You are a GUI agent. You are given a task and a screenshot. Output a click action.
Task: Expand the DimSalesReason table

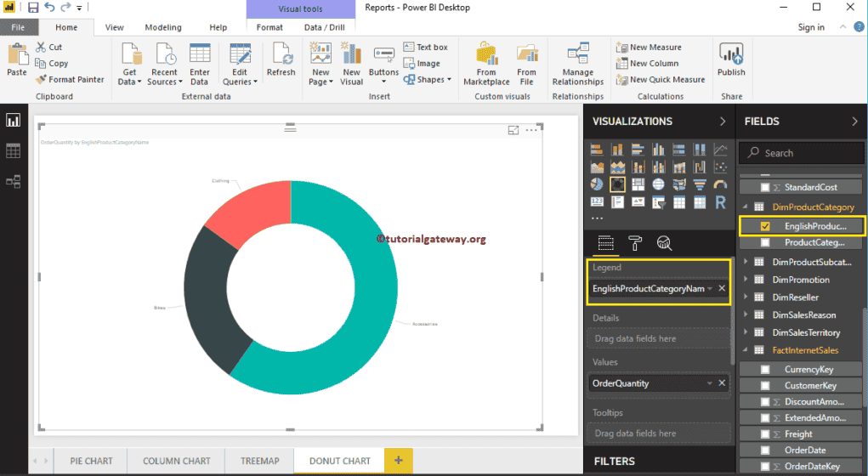[746, 315]
